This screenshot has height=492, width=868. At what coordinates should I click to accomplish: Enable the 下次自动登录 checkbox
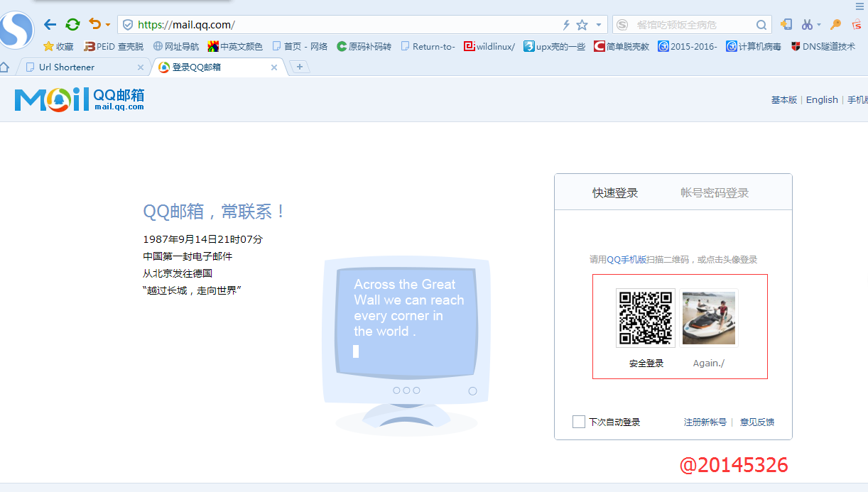coord(579,422)
